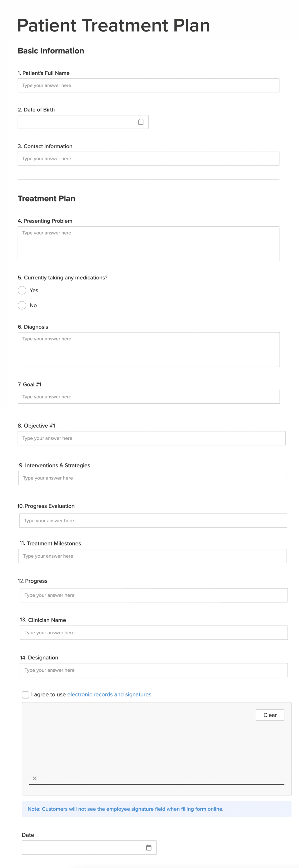Select Yes for currently taking medications
Viewport: 299px width, 868px height.
(x=22, y=290)
